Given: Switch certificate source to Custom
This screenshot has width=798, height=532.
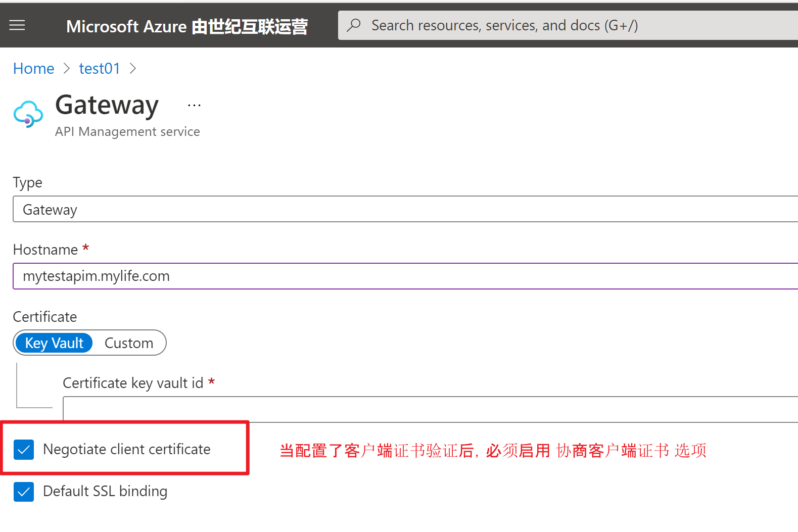Looking at the screenshot, I should point(129,343).
